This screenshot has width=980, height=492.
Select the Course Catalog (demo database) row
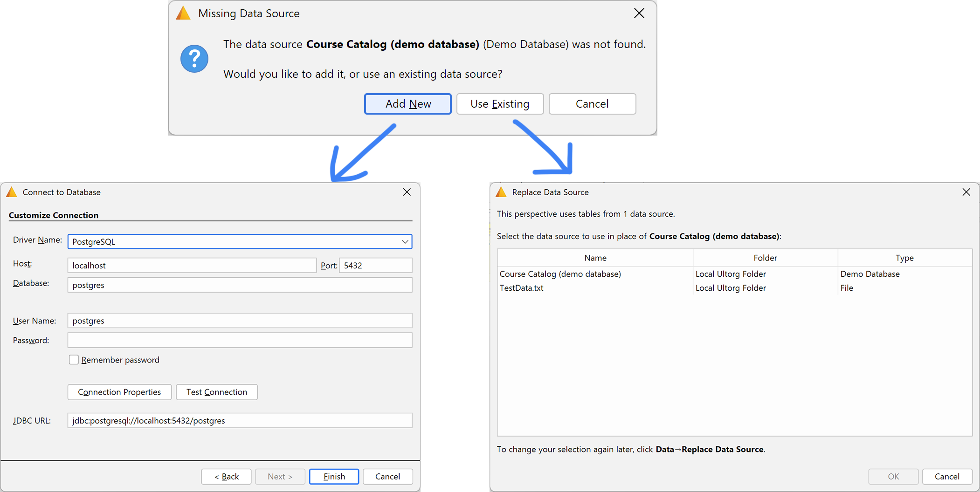[x=734, y=274]
